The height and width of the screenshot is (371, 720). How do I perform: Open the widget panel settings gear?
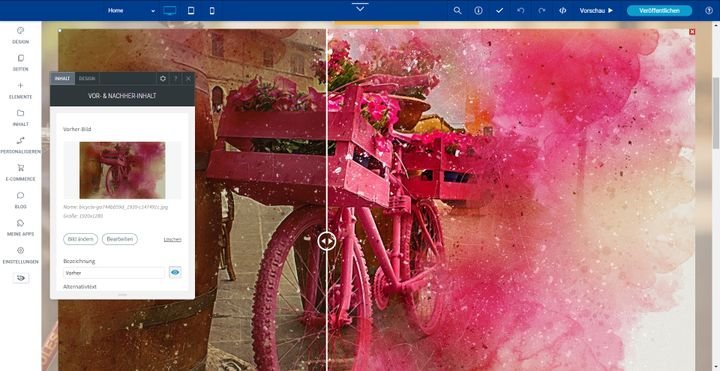pos(163,79)
